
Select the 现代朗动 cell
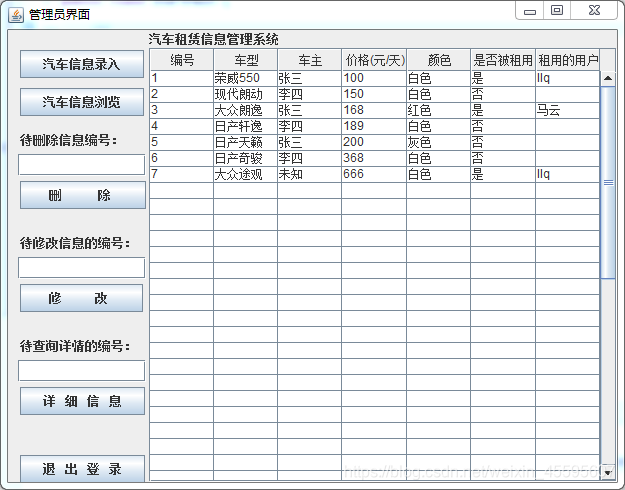click(x=246, y=94)
